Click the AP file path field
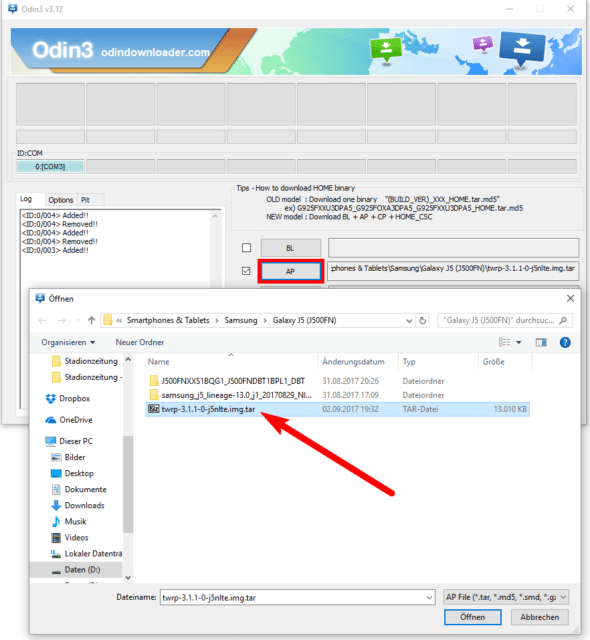Viewport: 590px width, 640px height. (453, 269)
